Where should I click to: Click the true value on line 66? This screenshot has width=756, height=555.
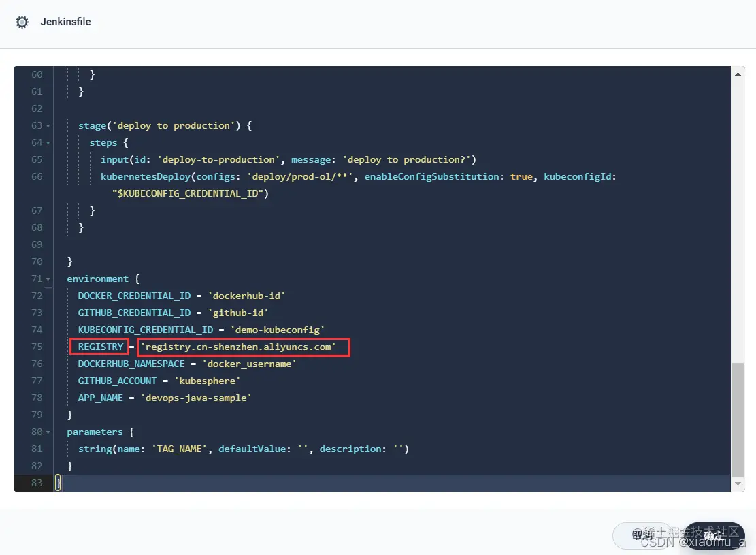point(521,176)
